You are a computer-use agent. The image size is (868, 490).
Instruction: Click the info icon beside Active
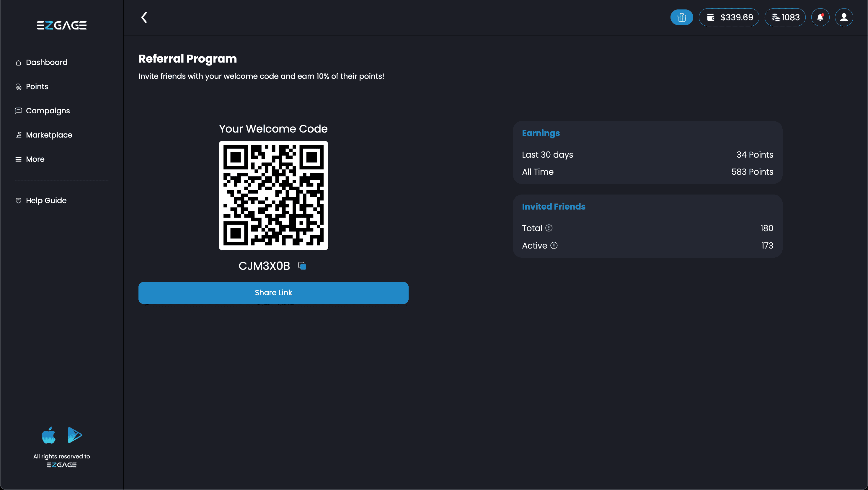(554, 245)
